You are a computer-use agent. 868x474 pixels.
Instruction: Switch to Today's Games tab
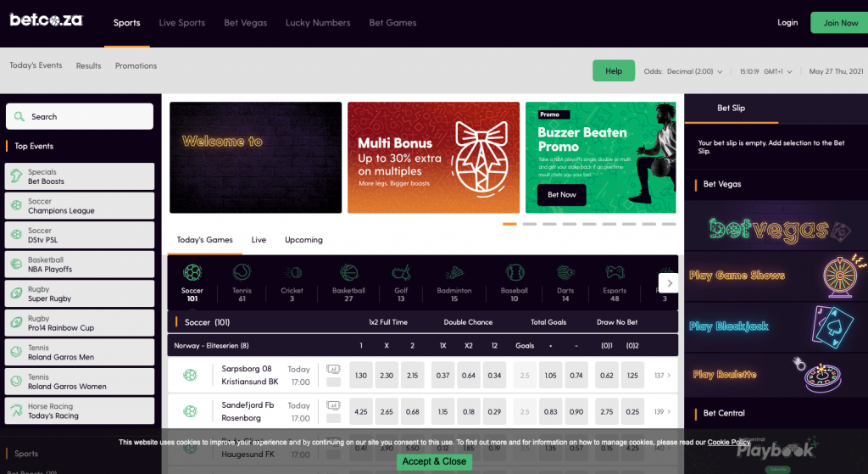click(205, 240)
